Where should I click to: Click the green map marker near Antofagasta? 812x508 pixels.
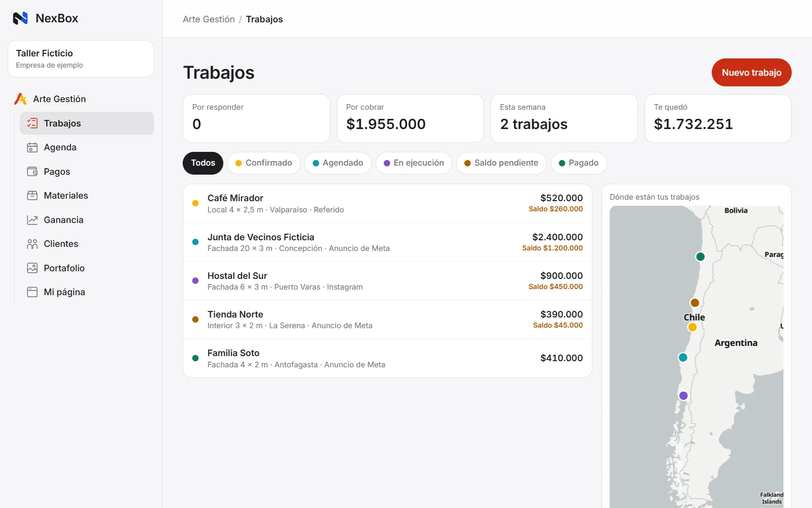coord(700,257)
